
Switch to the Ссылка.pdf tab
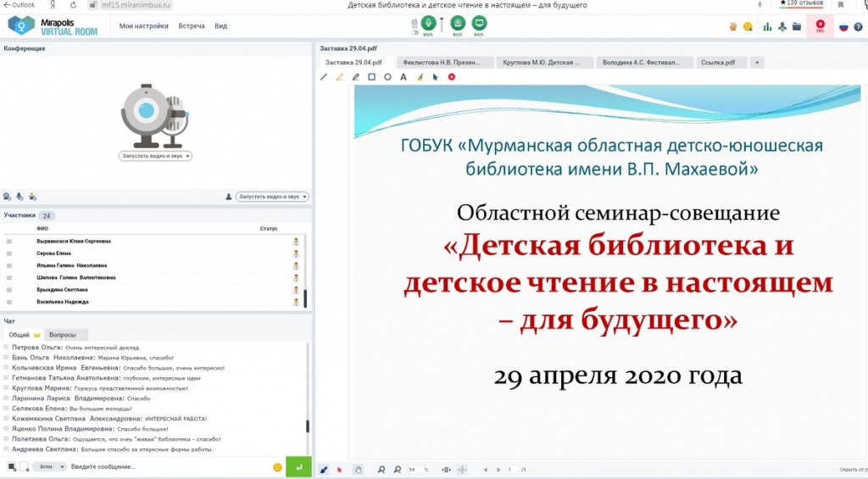[x=720, y=63]
